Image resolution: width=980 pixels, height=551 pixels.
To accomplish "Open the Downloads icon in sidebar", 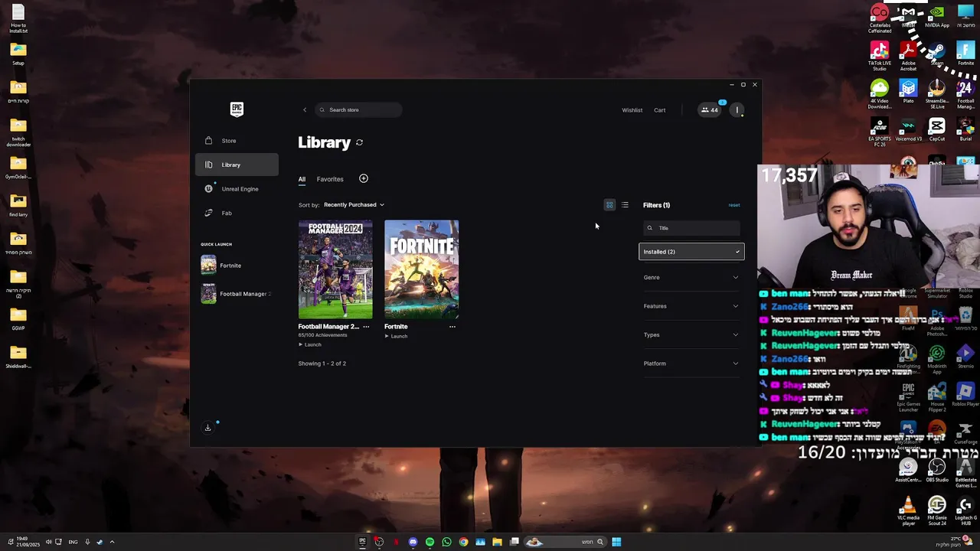I will (x=207, y=428).
